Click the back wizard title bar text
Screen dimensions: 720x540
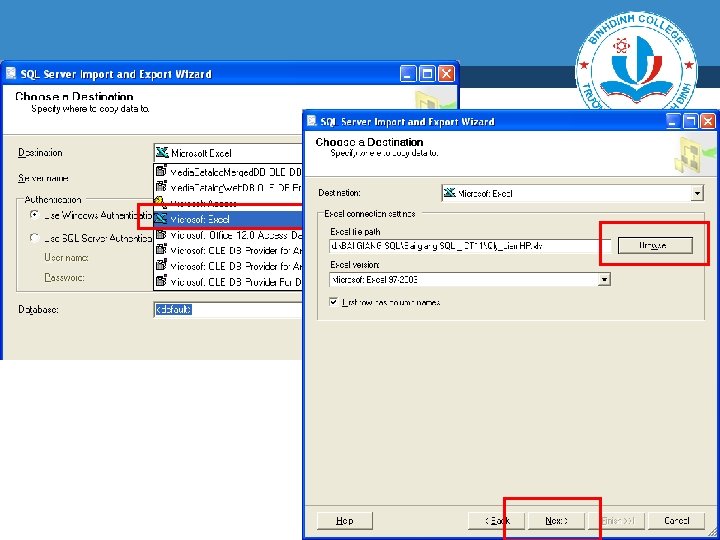(x=116, y=74)
